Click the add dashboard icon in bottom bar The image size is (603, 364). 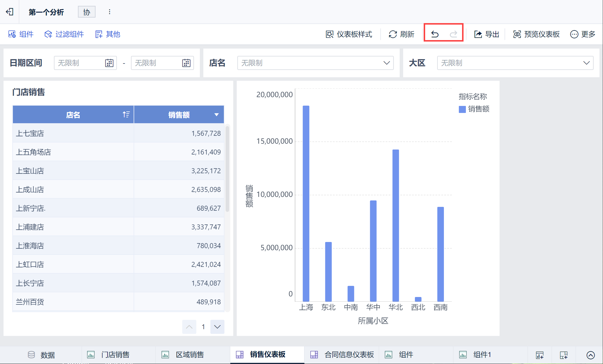(x=563, y=355)
